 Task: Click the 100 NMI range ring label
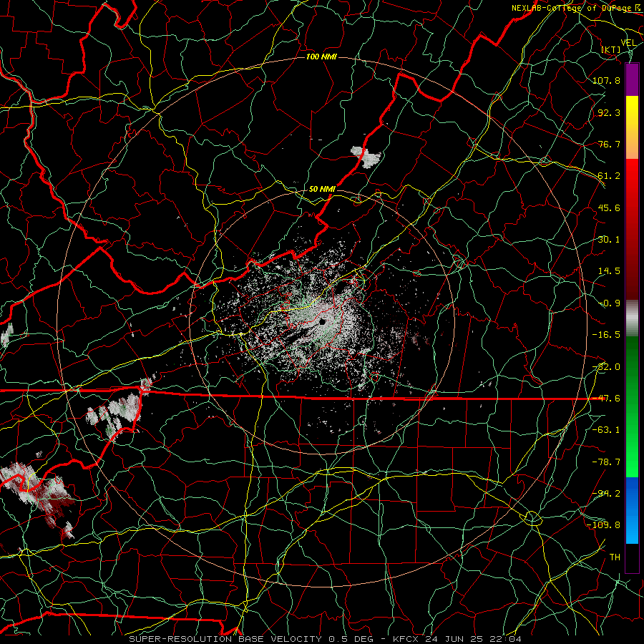321,57
